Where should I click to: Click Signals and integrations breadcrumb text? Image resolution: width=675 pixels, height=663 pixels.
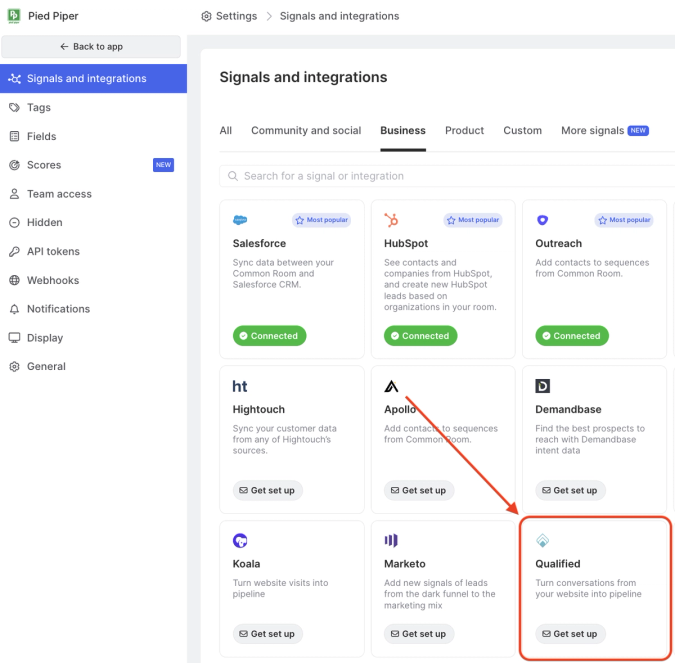[x=339, y=16]
